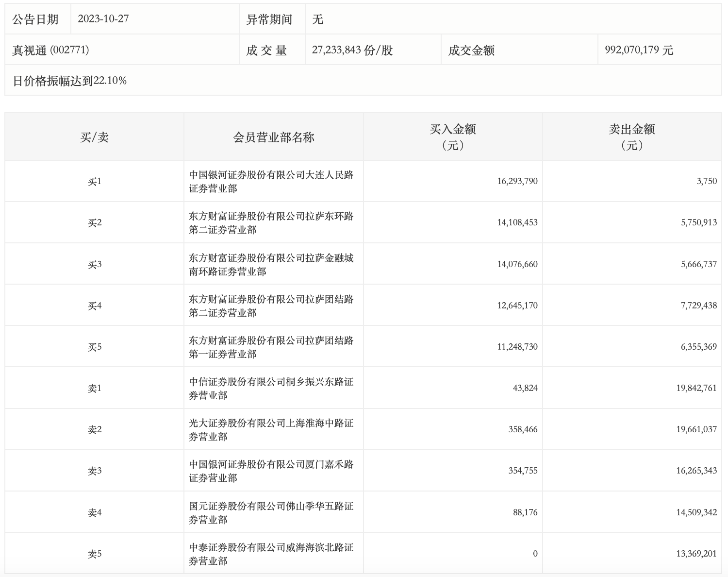This screenshot has width=728, height=577.
Task: Select the 卖5 row label
Action: (94, 554)
